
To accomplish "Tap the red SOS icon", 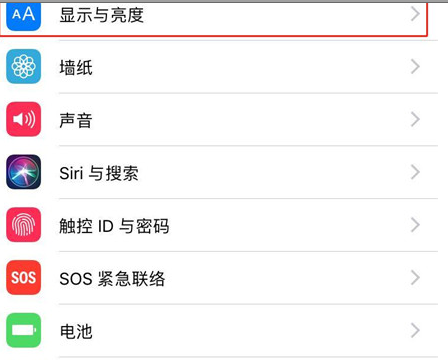I will click(x=23, y=277).
